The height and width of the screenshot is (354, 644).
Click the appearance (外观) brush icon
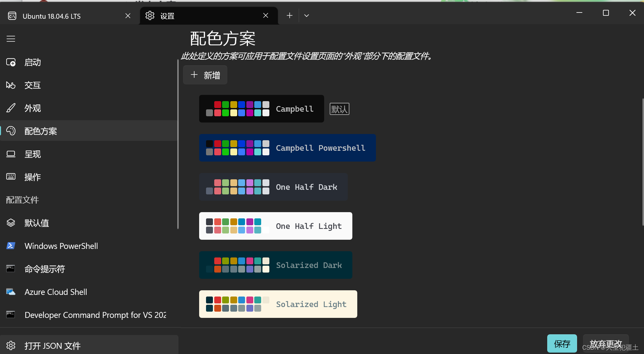pyautogui.click(x=11, y=108)
